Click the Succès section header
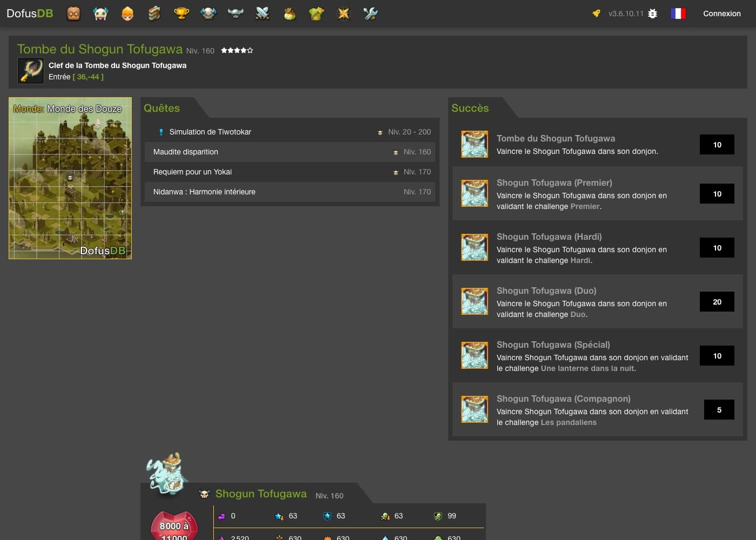 (x=470, y=108)
